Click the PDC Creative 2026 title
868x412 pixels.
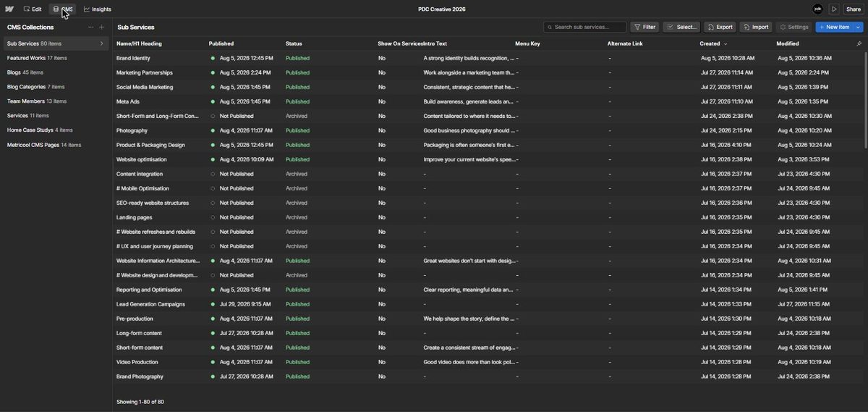click(x=442, y=9)
